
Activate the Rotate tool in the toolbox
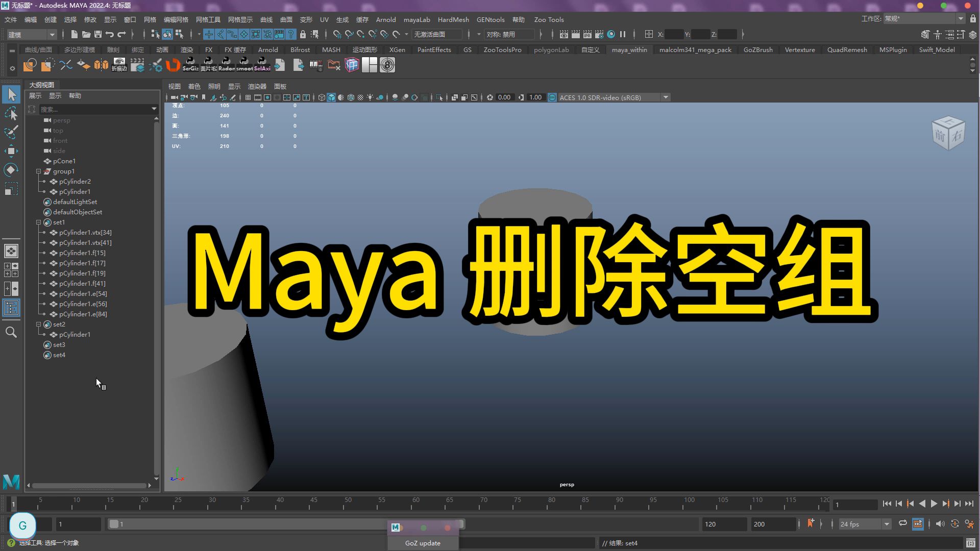point(11,169)
